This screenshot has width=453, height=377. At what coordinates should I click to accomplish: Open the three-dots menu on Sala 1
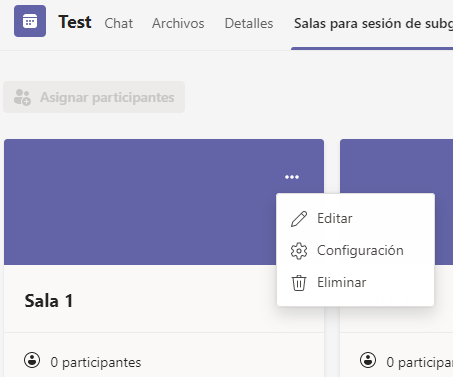pyautogui.click(x=292, y=177)
